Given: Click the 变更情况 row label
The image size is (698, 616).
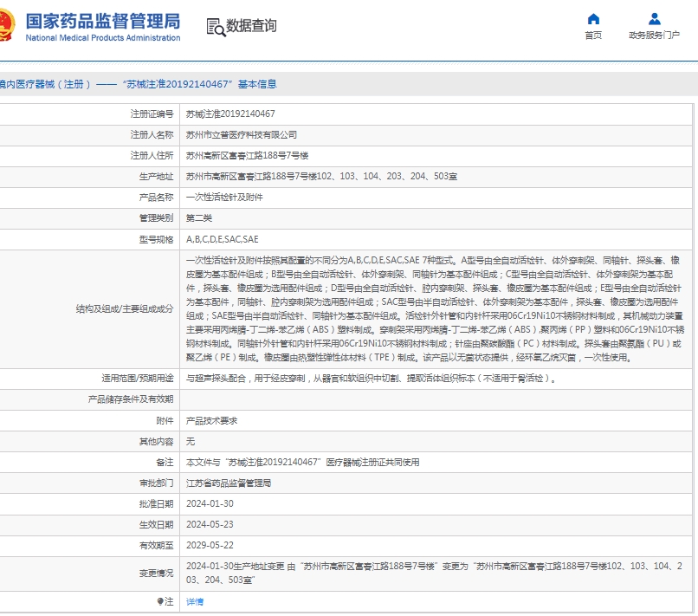Looking at the screenshot, I should pyautogui.click(x=156, y=573).
